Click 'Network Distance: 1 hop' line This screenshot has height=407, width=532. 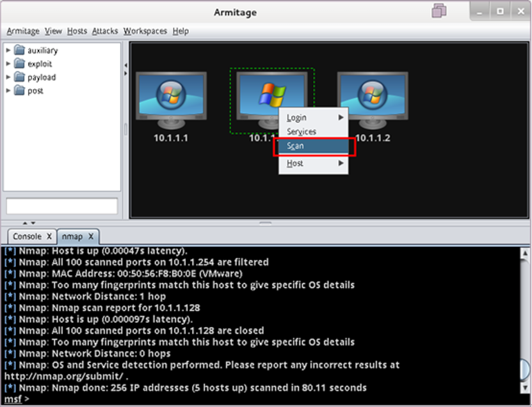click(85, 296)
